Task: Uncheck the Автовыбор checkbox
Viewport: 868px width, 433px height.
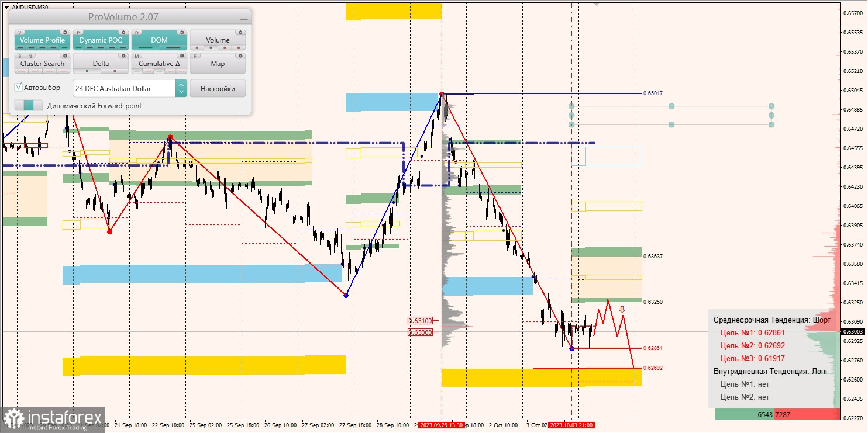Action: tap(19, 87)
